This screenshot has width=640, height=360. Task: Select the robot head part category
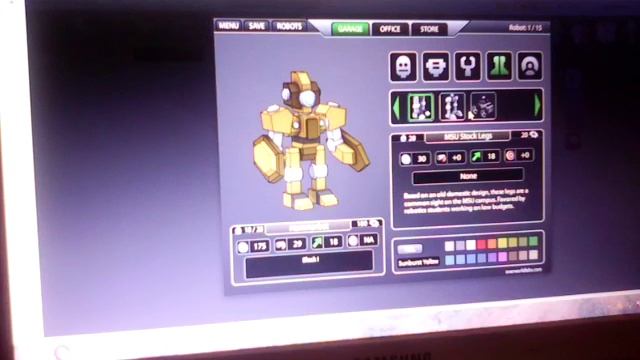(x=403, y=67)
